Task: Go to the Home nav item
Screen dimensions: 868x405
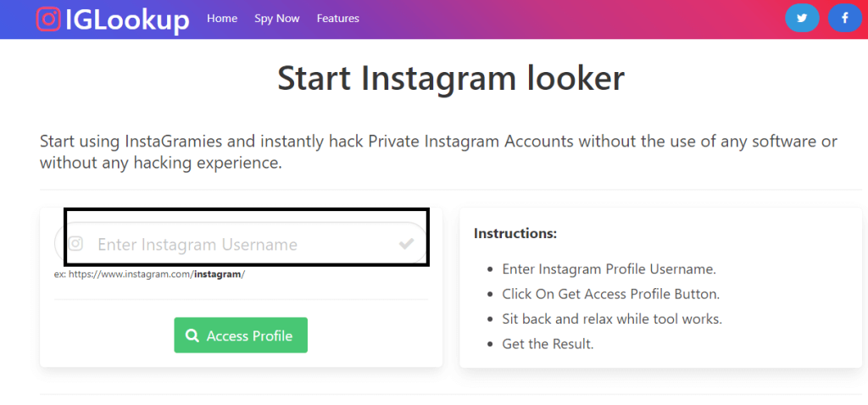Action: [x=222, y=18]
